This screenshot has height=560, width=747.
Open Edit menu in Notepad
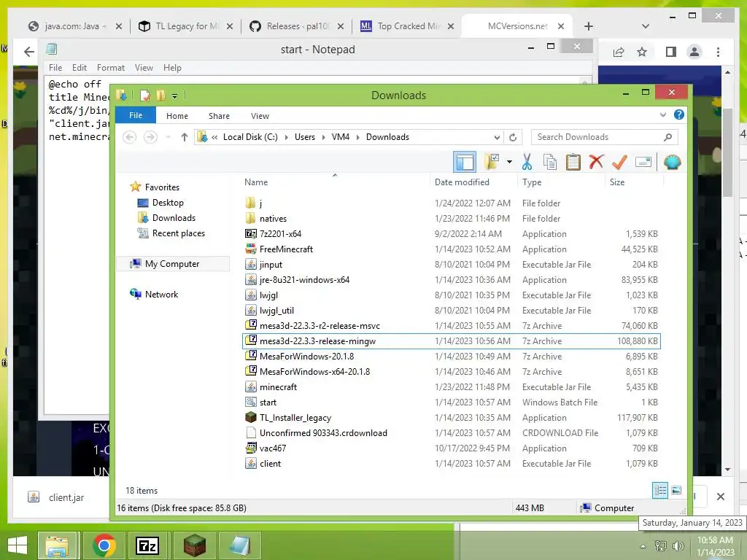pyautogui.click(x=79, y=68)
